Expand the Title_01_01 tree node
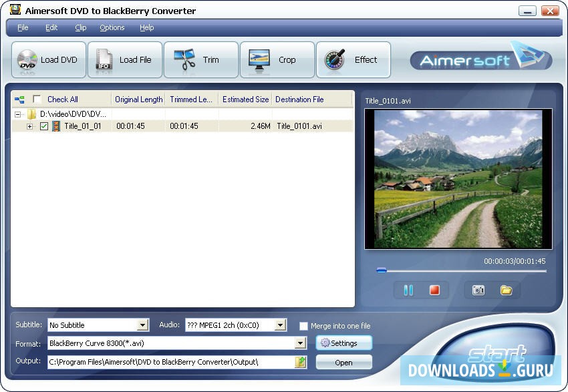Image resolution: width=568 pixels, height=392 pixels. coord(29,126)
